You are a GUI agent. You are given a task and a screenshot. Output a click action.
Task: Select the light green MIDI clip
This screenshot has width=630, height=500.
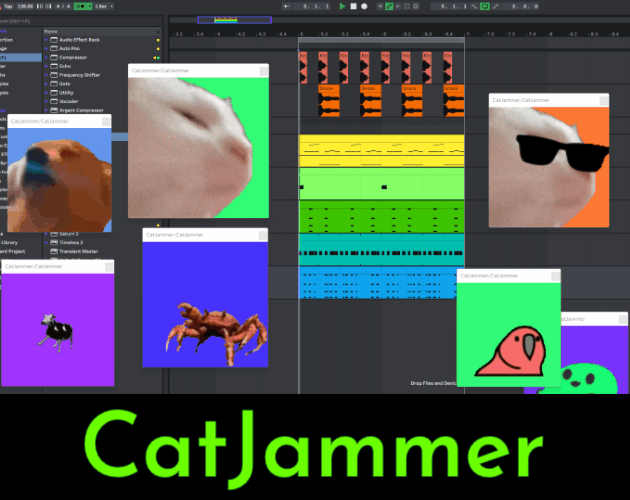coord(382,184)
